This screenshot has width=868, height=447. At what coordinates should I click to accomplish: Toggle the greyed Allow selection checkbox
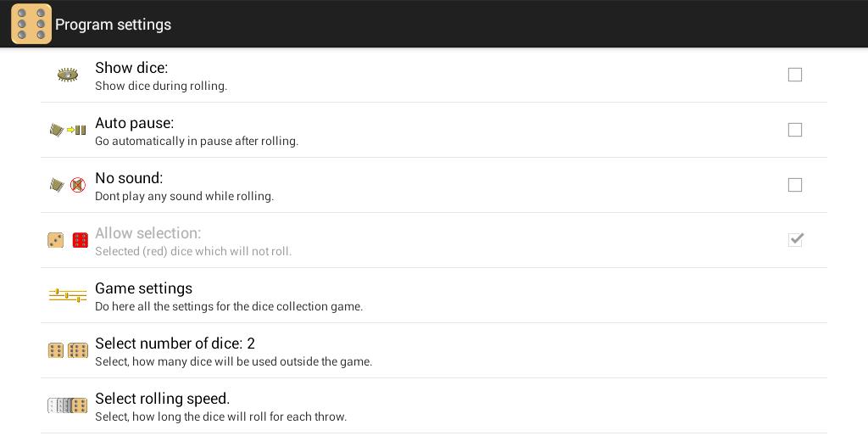click(795, 240)
